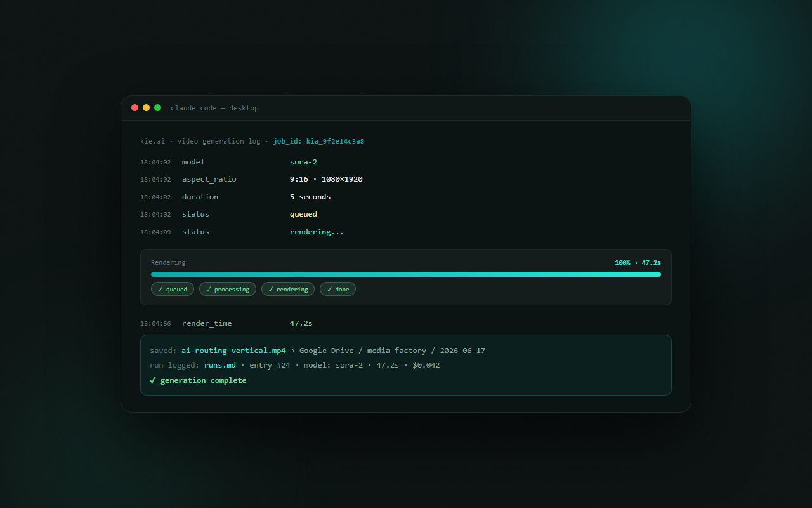Image resolution: width=812 pixels, height=508 pixels.
Task: Select the job_id kia_9f2e14c3a8 text
Action: [318, 141]
